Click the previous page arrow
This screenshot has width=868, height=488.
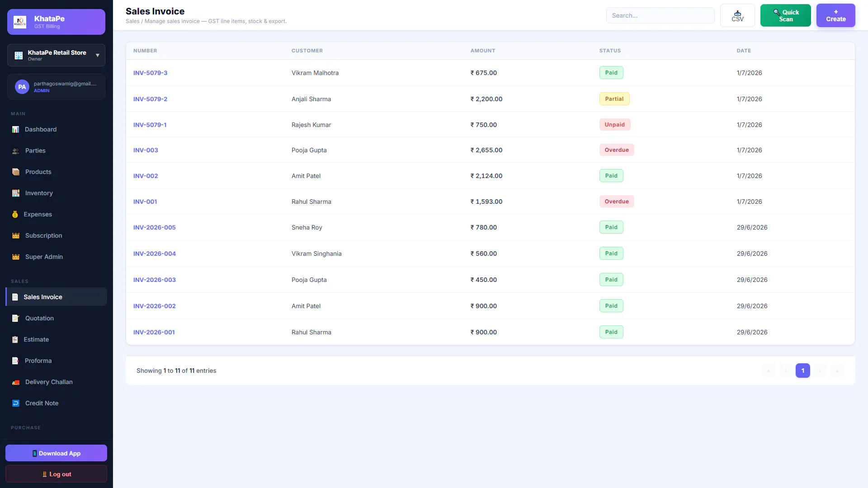785,371
